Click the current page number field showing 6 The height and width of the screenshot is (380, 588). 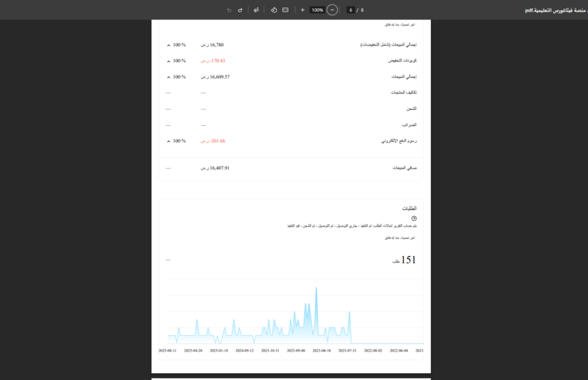click(x=351, y=10)
